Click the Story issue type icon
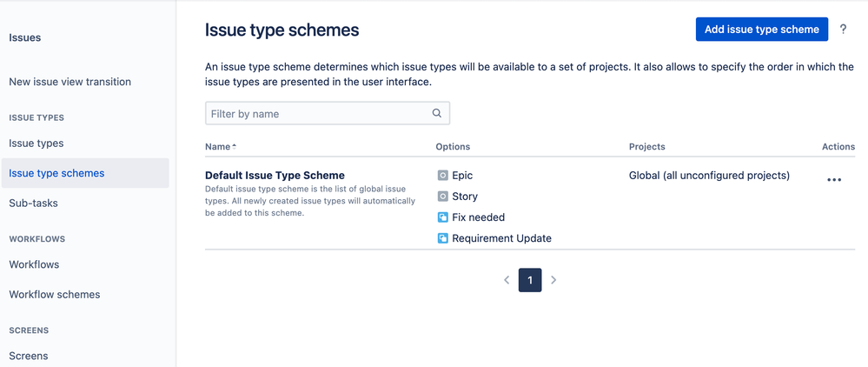868x367 pixels. [442, 197]
